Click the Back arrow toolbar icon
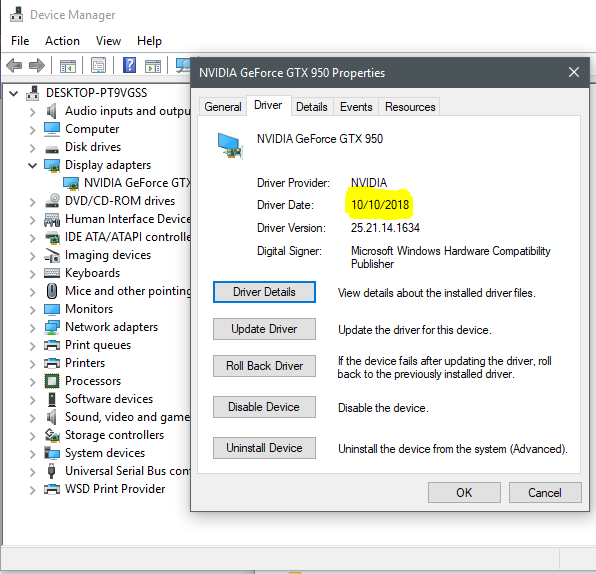This screenshot has width=596, height=574. tap(14, 65)
